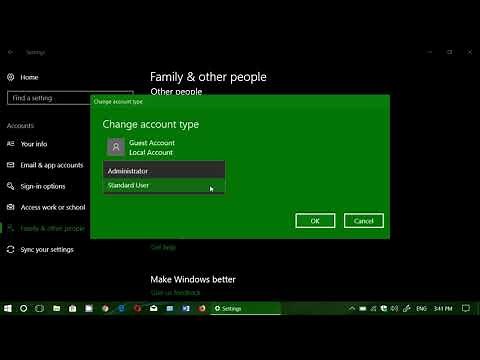Confirm with the OK button
The image size is (480, 360).
coord(315,221)
